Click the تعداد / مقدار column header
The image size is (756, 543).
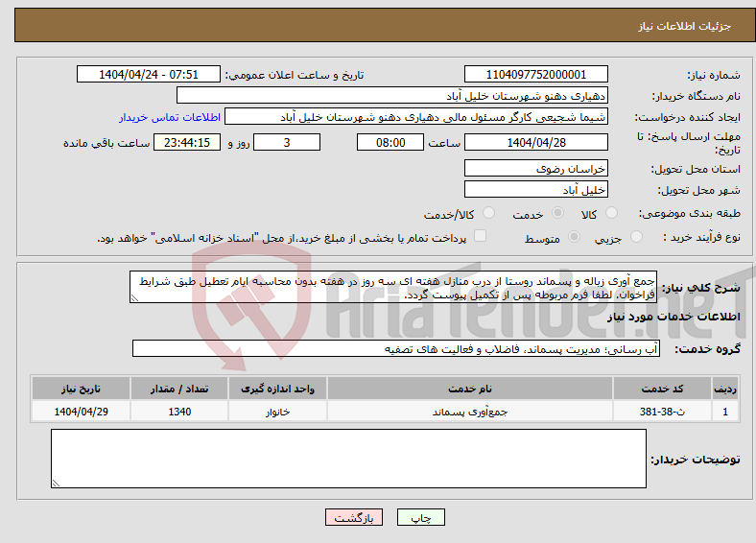179,389
